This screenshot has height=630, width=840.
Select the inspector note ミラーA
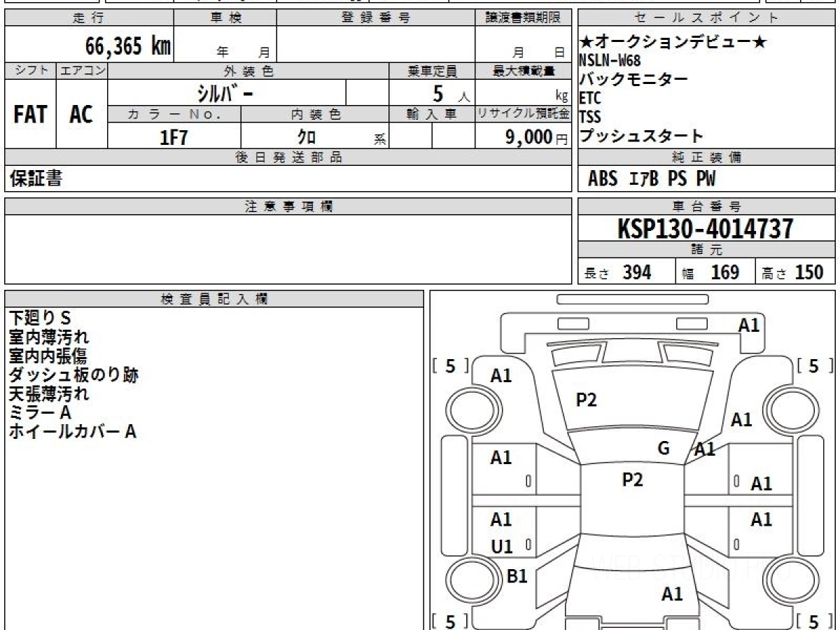40,413
